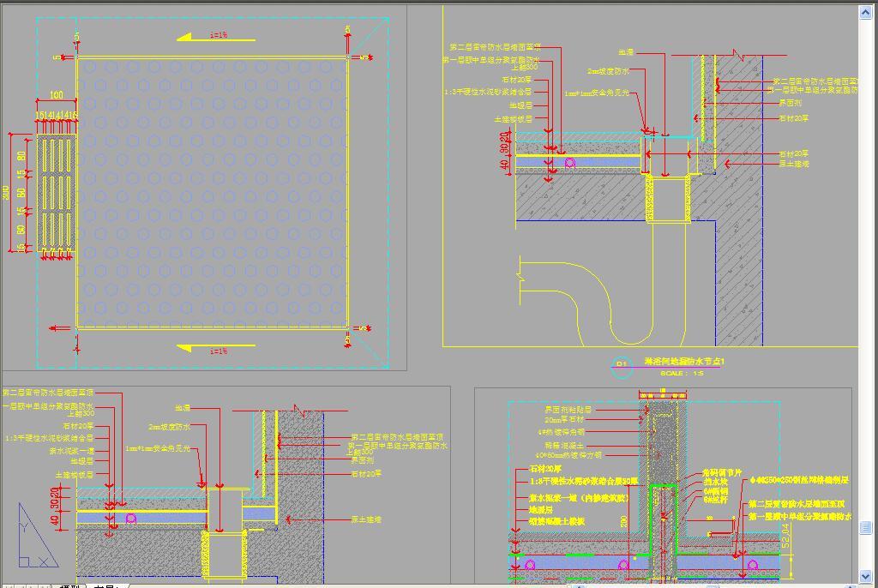Switch to the 布局1 layout tab

[106, 585]
